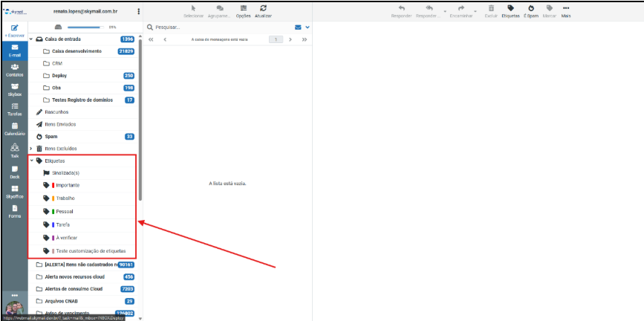Image resolution: width=644 pixels, height=321 pixels.
Task: Open the Deploy folder
Action: click(61, 76)
